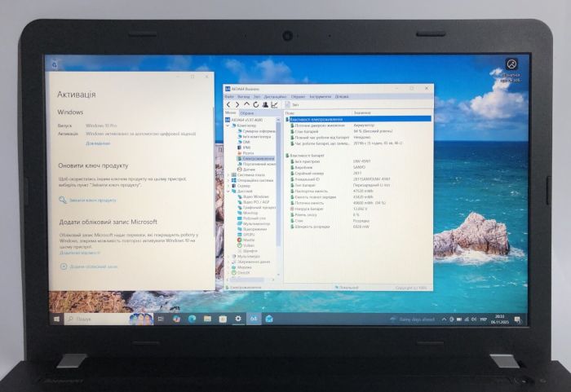Select the battery voltage row with round icon
The width and height of the screenshot is (571, 392).
358,209
